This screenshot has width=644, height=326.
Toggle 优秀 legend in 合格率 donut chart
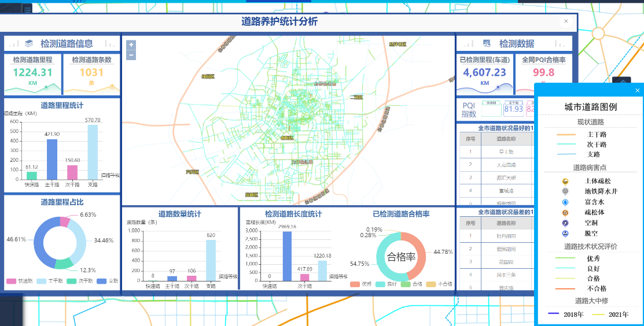[355, 284]
